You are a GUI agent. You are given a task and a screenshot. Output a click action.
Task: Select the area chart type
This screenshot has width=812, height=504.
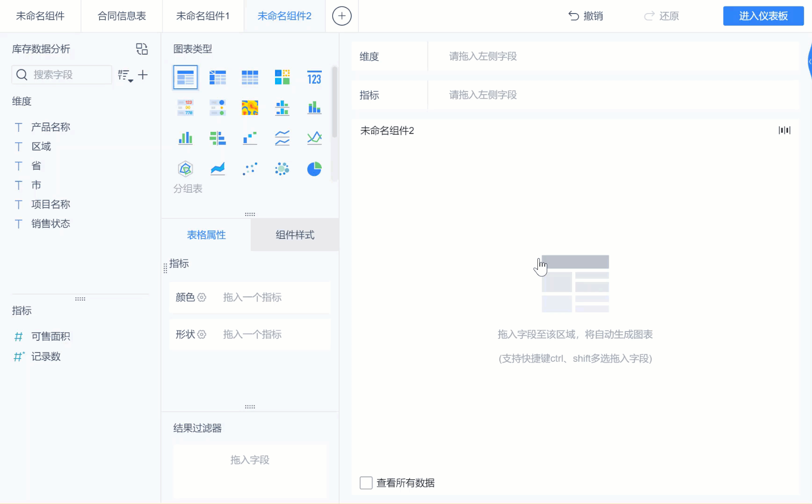click(x=218, y=169)
